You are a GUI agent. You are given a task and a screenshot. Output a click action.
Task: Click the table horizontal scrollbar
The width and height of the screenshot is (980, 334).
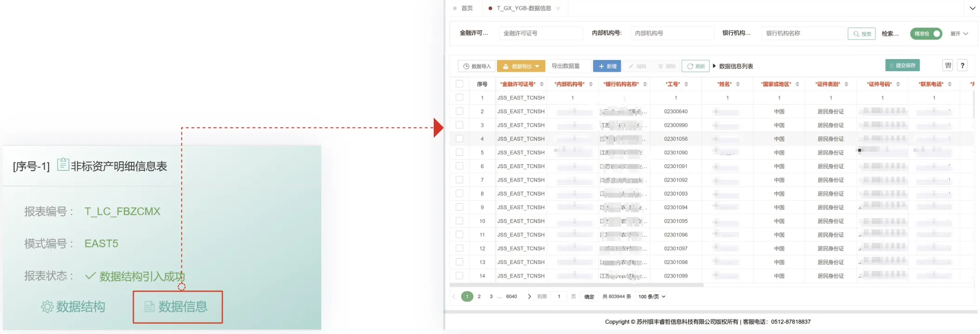576,285
